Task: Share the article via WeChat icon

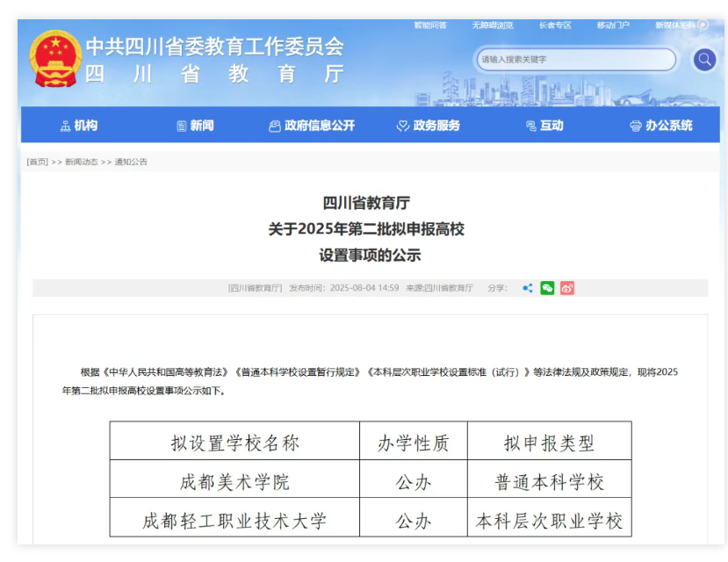Action: coord(547,288)
